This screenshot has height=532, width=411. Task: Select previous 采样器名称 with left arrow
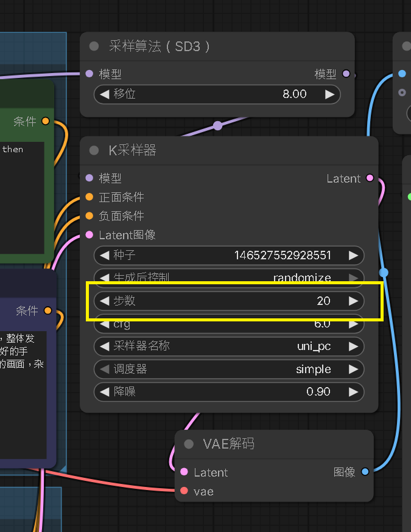(105, 346)
